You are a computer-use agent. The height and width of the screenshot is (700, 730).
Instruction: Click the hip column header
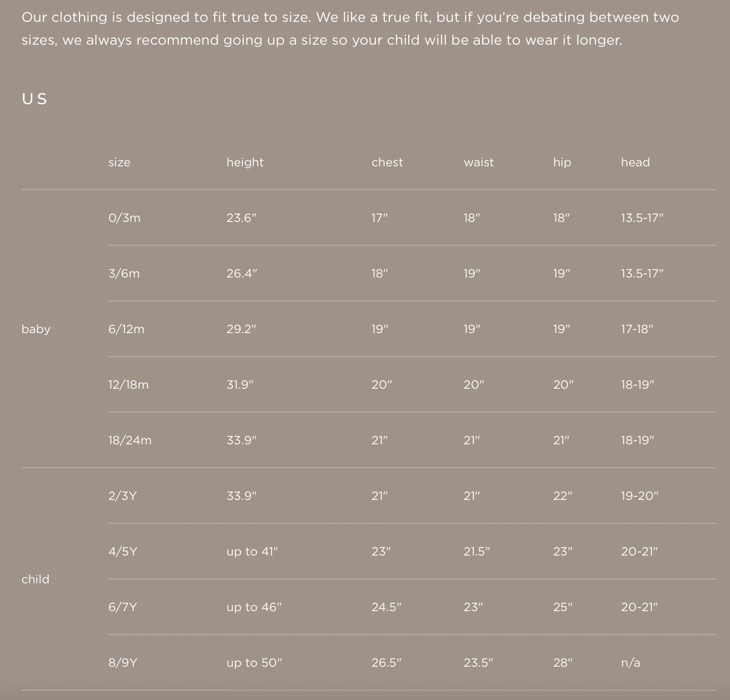(x=562, y=162)
